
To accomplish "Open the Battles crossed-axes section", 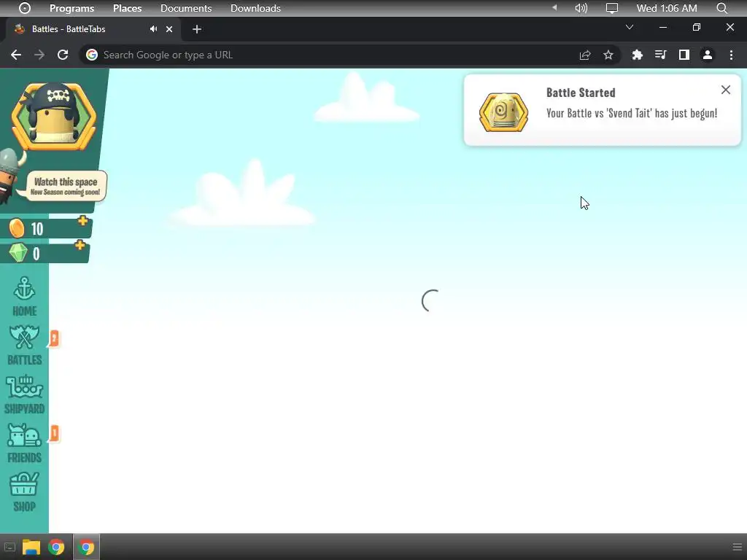I will tap(24, 345).
